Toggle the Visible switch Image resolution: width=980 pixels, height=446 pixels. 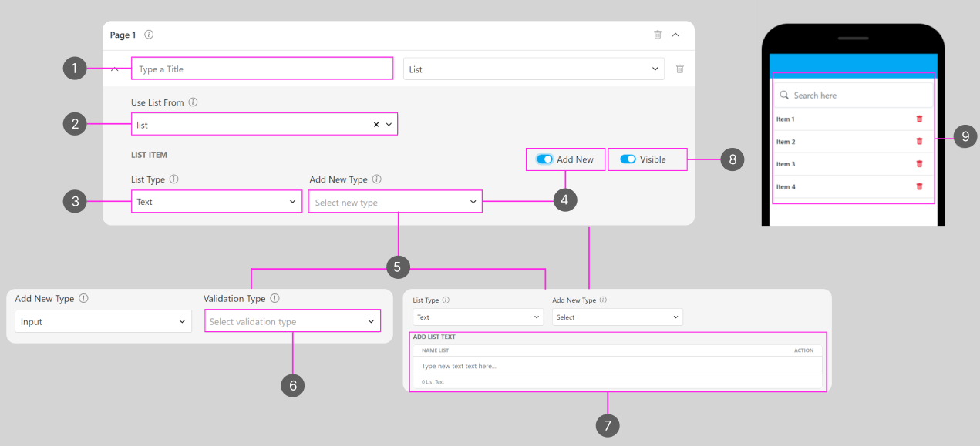628,159
